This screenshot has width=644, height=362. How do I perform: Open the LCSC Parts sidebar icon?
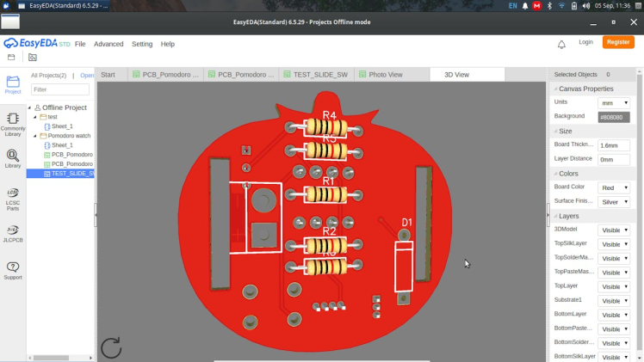tap(13, 199)
